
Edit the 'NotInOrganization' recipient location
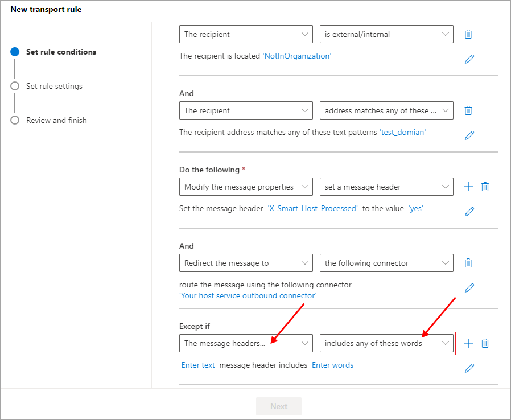(469, 59)
